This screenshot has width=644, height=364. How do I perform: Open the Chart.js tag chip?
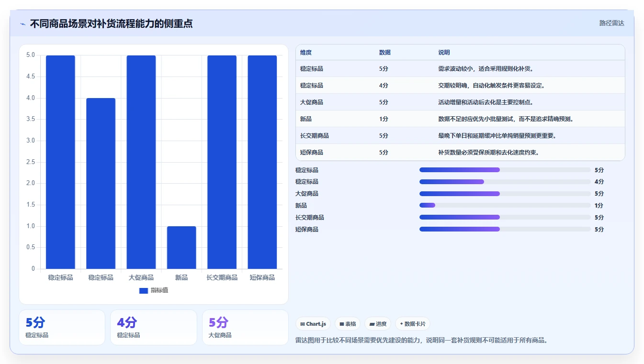[313, 324]
